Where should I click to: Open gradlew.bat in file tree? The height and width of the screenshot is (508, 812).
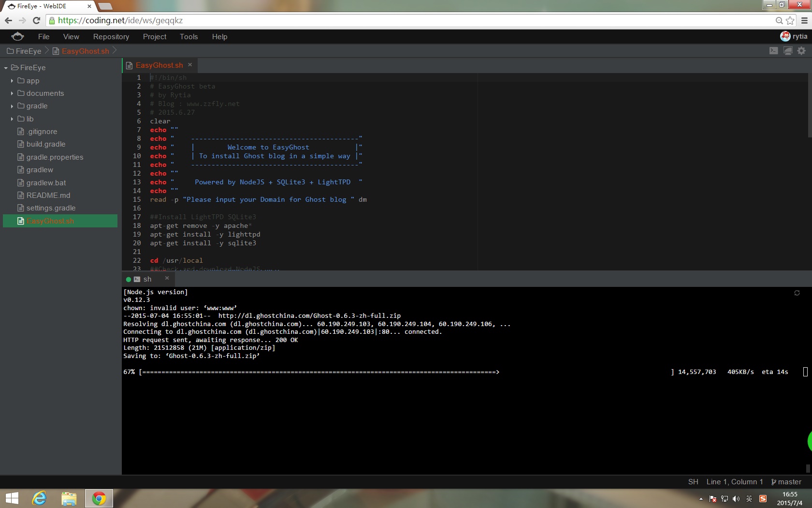[46, 183]
